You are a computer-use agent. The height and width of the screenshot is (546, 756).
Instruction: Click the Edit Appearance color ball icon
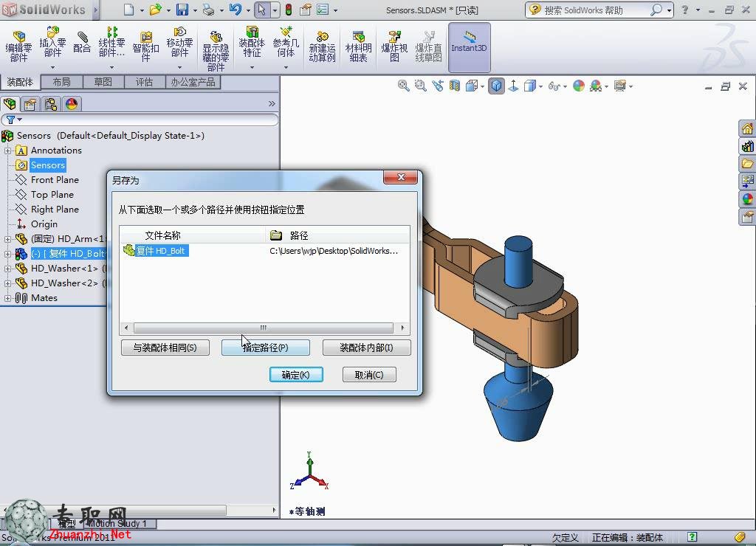579,86
